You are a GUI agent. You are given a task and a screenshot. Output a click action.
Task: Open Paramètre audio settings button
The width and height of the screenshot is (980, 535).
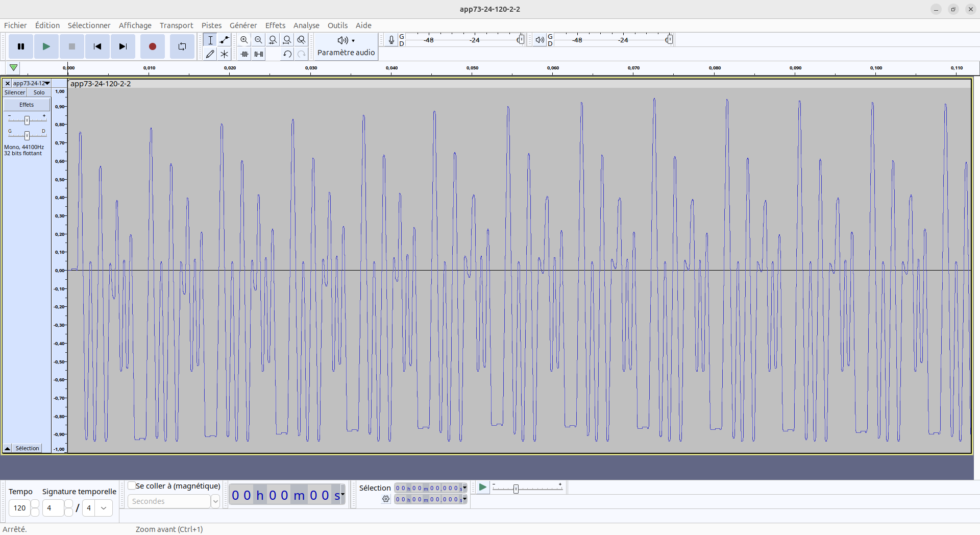[x=346, y=46]
